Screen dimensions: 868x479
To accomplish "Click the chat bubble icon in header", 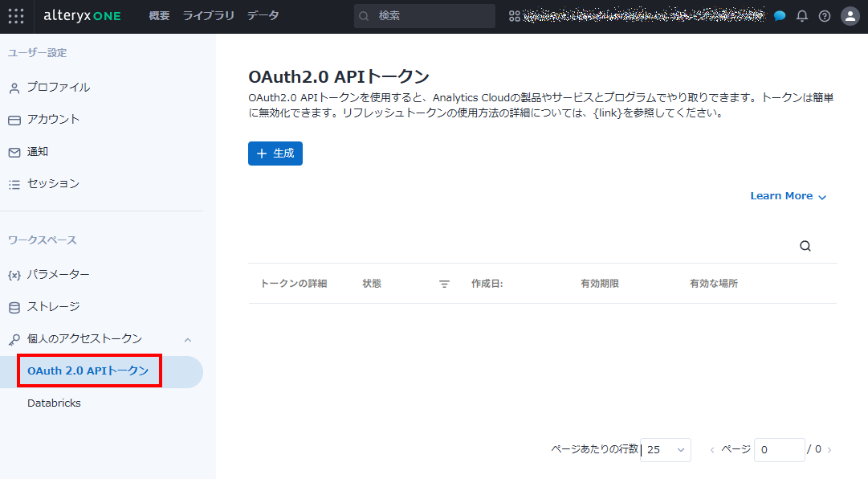I will (780, 16).
